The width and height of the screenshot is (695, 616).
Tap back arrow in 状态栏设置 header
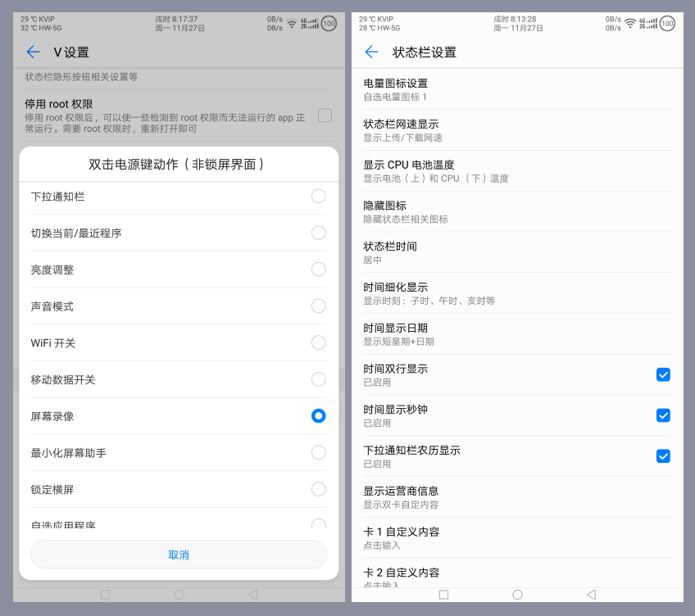371,52
